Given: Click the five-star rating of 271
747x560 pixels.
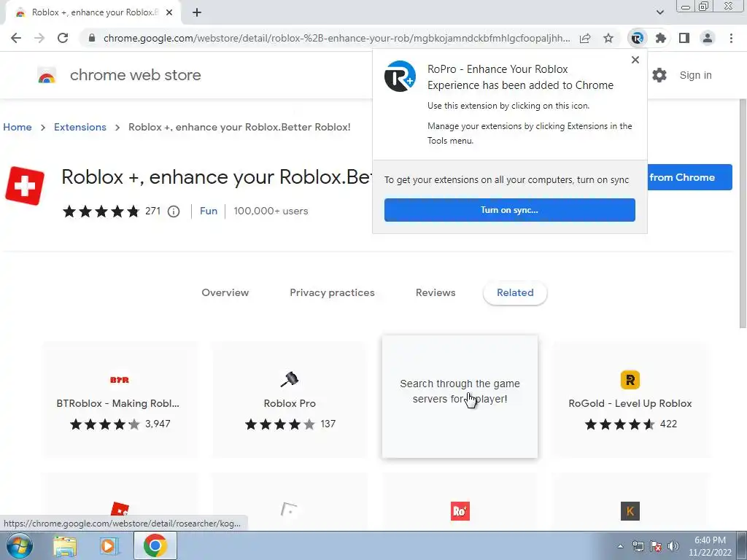Looking at the screenshot, I should point(101,211).
